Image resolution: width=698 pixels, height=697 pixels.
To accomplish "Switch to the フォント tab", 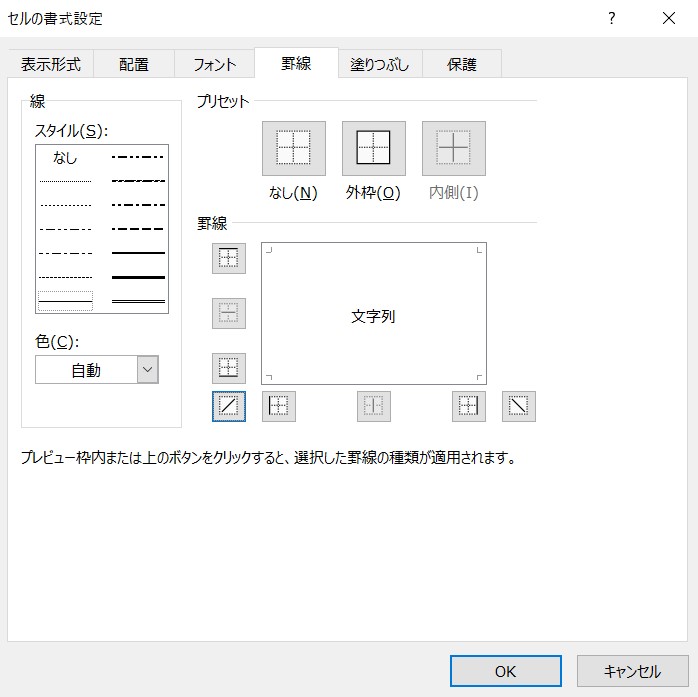I will (215, 65).
